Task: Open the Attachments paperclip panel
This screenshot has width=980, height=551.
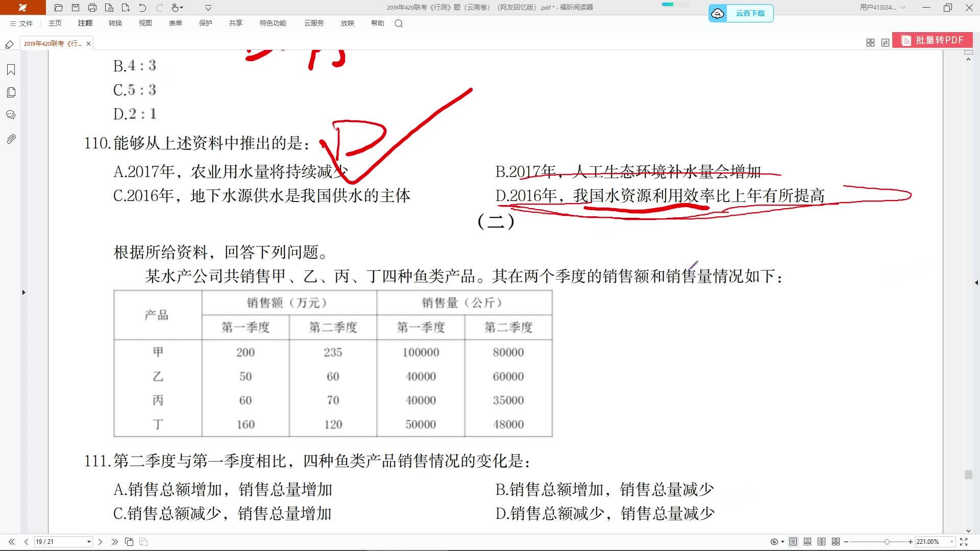Action: (x=11, y=139)
